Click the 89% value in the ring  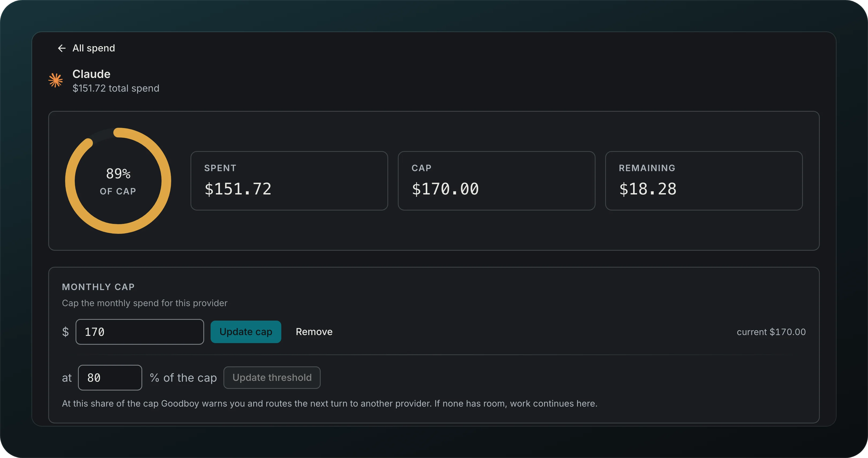(118, 174)
